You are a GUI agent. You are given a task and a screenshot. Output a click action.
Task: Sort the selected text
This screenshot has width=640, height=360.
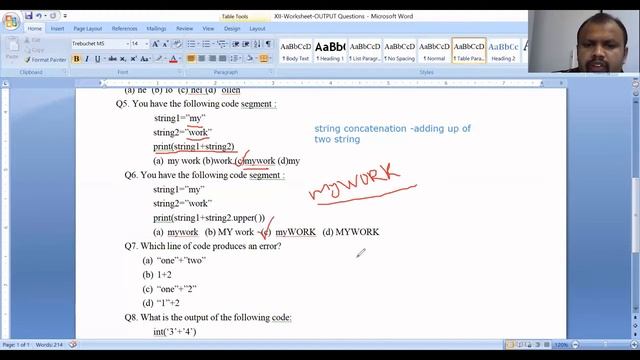tap(257, 44)
